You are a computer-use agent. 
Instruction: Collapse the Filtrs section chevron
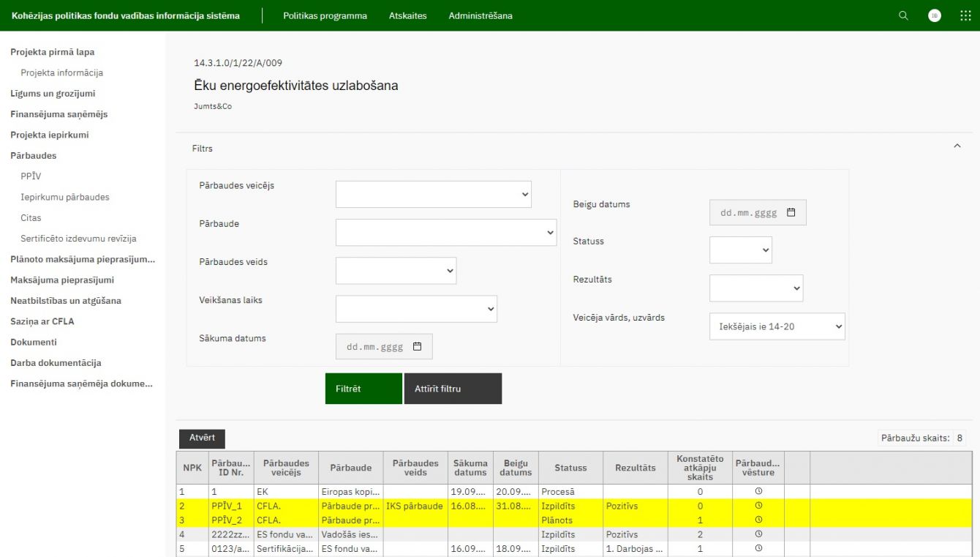(957, 146)
